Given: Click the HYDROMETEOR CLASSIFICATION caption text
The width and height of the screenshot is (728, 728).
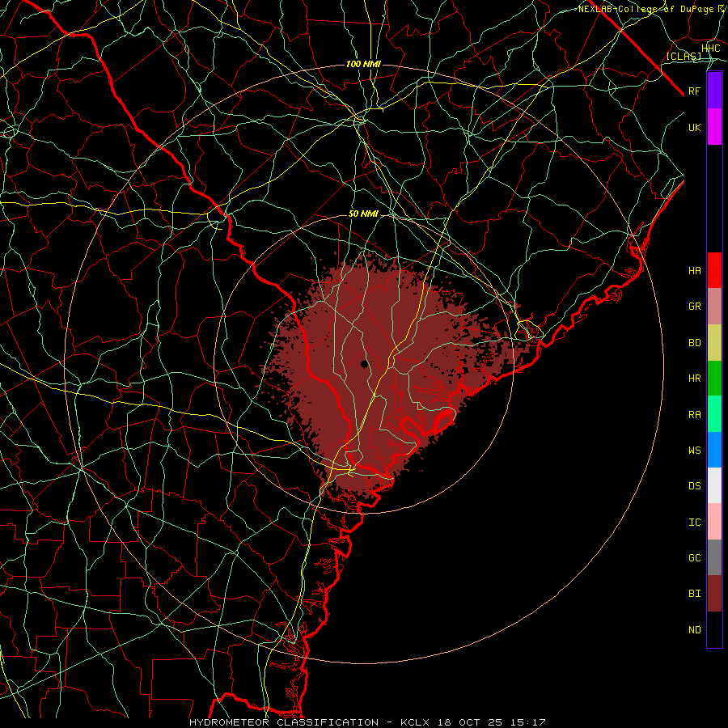Looking at the screenshot, I should pos(284,722).
